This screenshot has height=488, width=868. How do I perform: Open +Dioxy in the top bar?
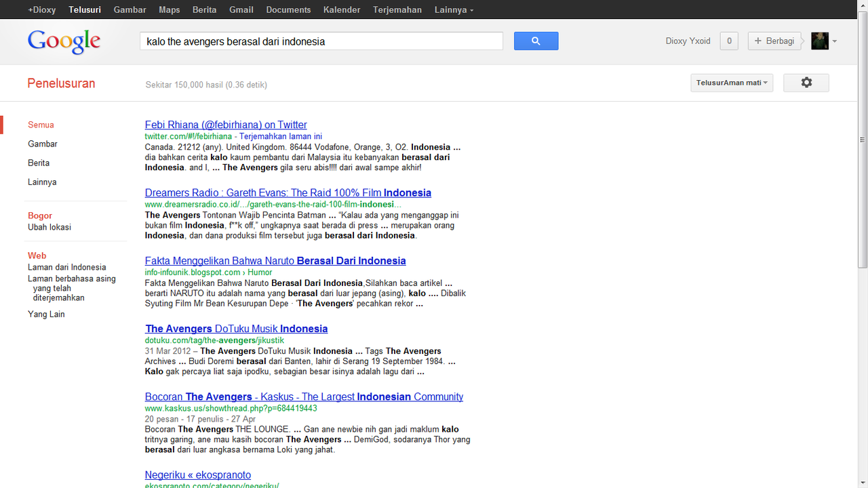click(42, 9)
